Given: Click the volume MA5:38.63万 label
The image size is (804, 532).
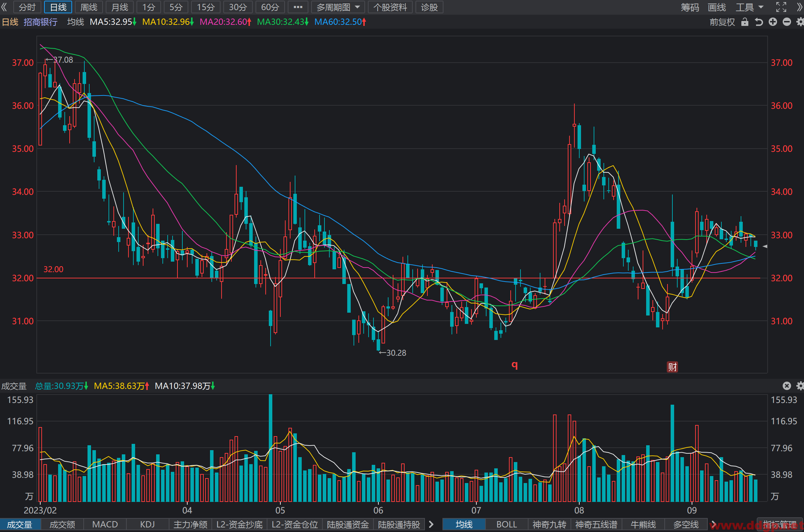Looking at the screenshot, I should pos(122,386).
